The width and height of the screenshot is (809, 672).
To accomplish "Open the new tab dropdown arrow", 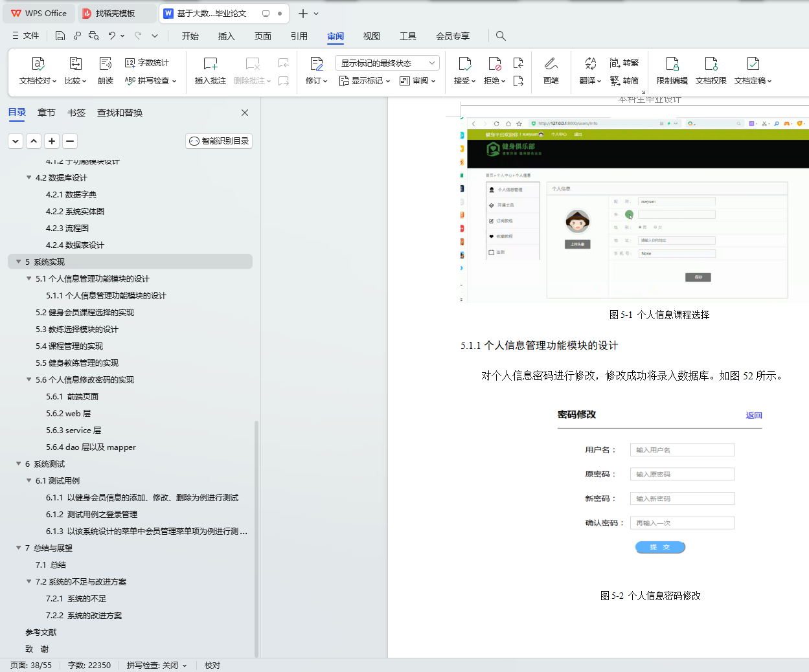I will click(x=316, y=14).
